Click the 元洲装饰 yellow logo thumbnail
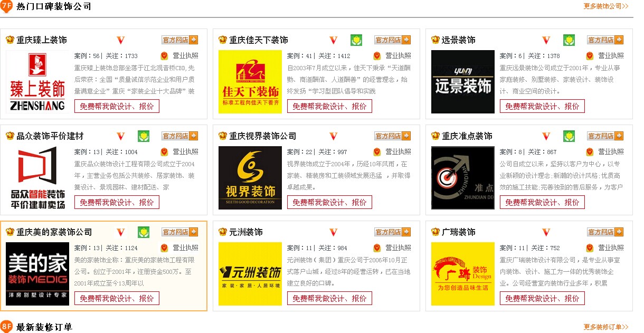Image resolution: width=644 pixels, height=333 pixels. coord(250,274)
